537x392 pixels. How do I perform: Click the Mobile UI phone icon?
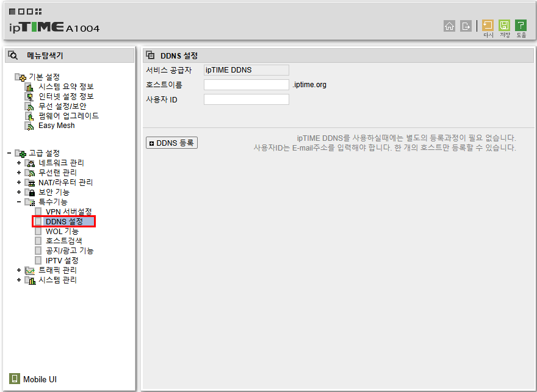(x=15, y=379)
